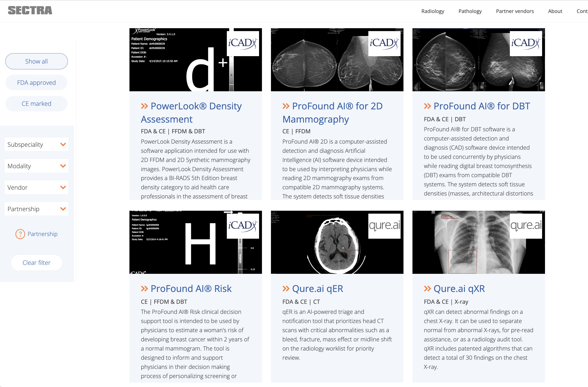Click the orange question mark Partnership icon
Viewport: 588px width, 387px height.
(x=20, y=234)
